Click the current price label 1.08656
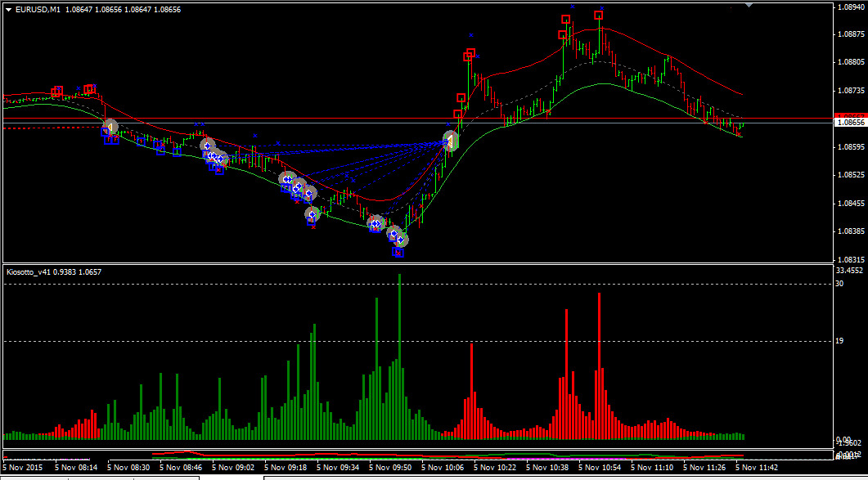The image size is (868, 480). pos(852,123)
